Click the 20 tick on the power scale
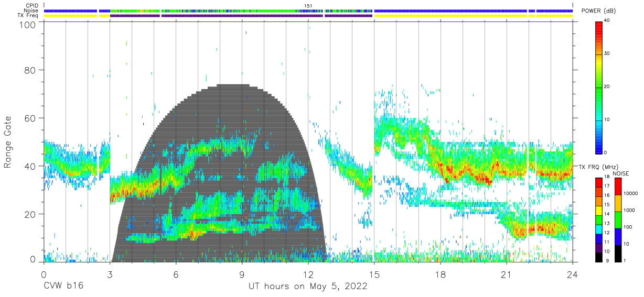This screenshot has width=644, height=297. point(607,86)
